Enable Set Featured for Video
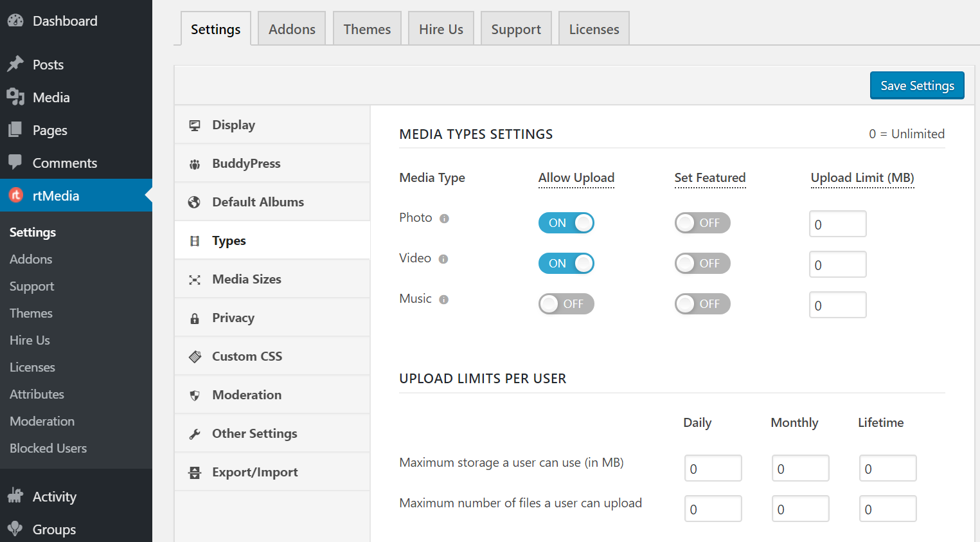The width and height of the screenshot is (980, 542). pos(702,263)
